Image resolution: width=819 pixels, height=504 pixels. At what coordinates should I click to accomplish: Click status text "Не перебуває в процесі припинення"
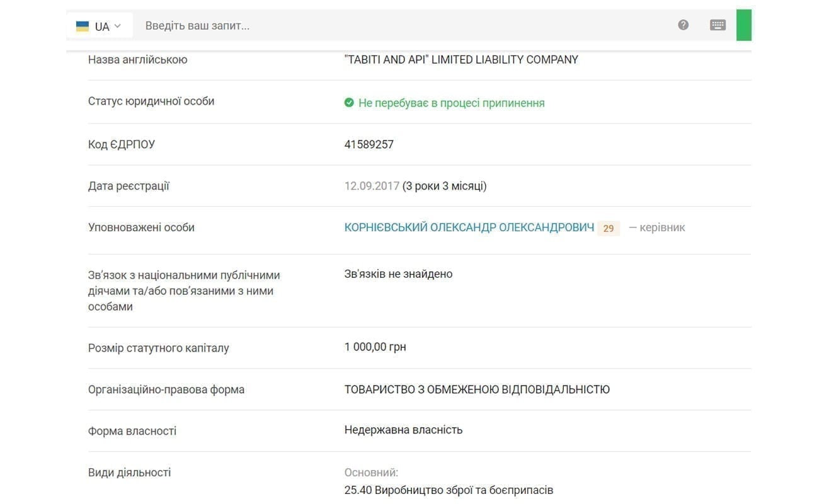click(452, 103)
